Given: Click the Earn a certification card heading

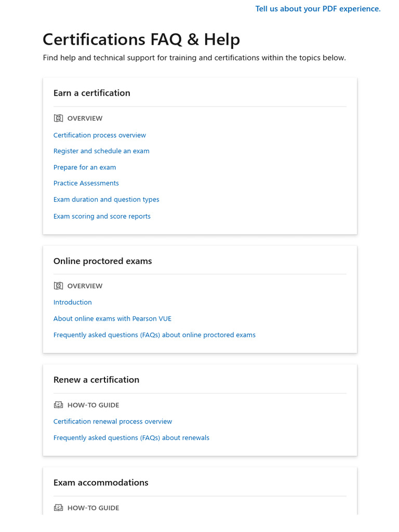Looking at the screenshot, I should click(92, 93).
